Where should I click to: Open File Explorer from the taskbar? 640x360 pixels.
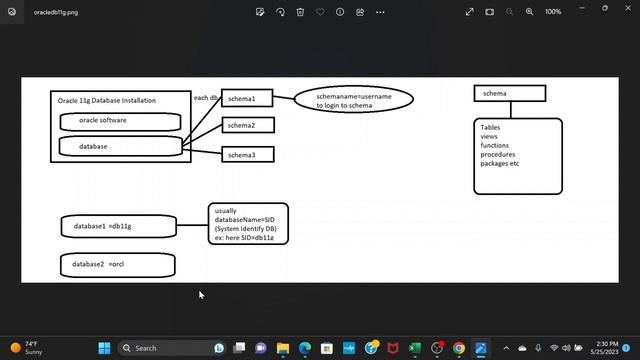(x=282, y=348)
